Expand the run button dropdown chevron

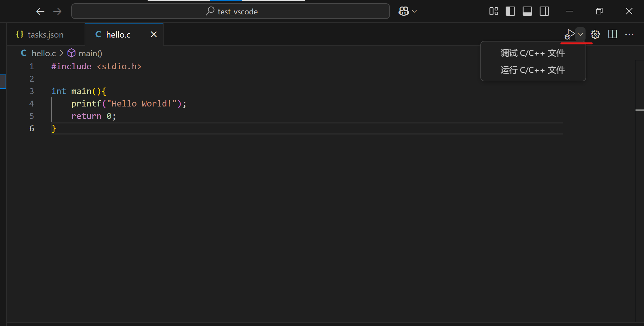581,34
